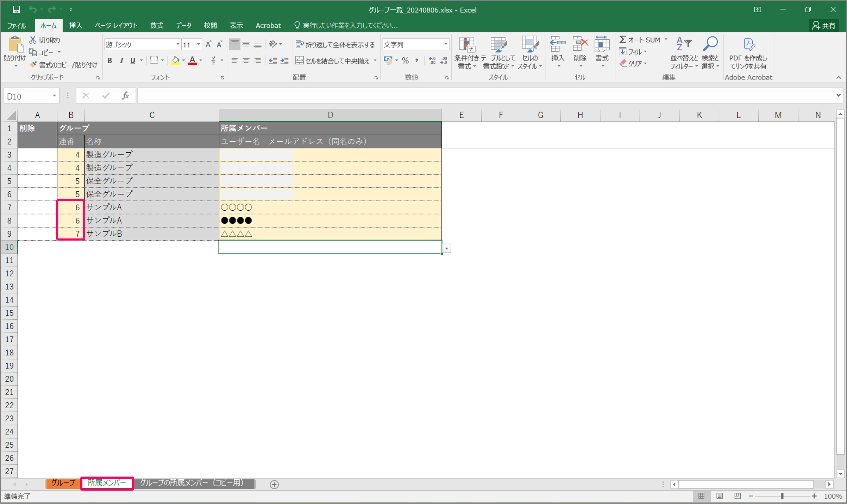
Task: Click the Format Painter brush icon
Action: 33,65
